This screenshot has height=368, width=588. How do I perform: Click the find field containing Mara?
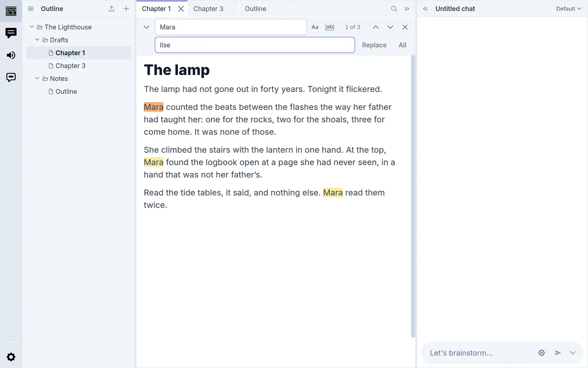pos(231,27)
